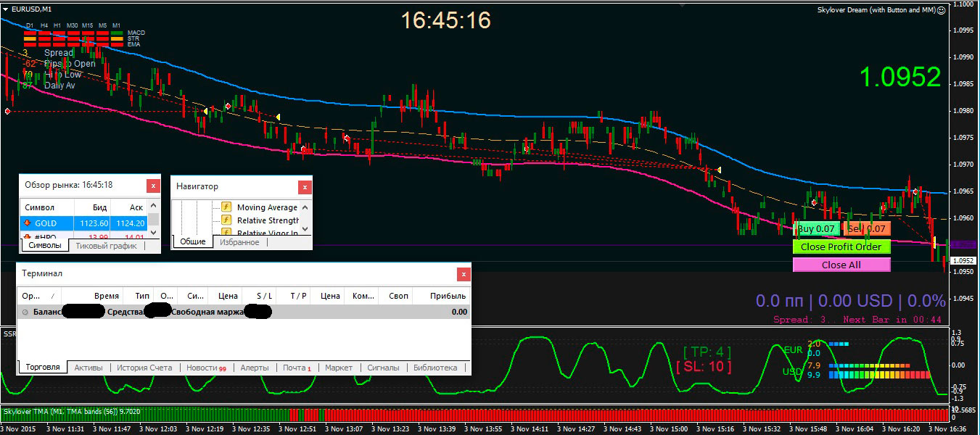Click the SL: 10 label
Viewport: 980px width, 435px height.
point(704,367)
